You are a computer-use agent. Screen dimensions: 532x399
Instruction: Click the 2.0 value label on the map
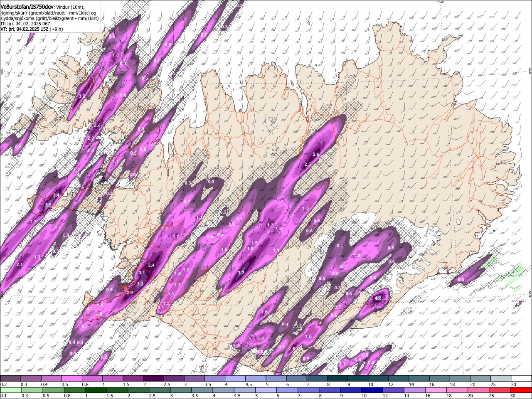pos(91,138)
